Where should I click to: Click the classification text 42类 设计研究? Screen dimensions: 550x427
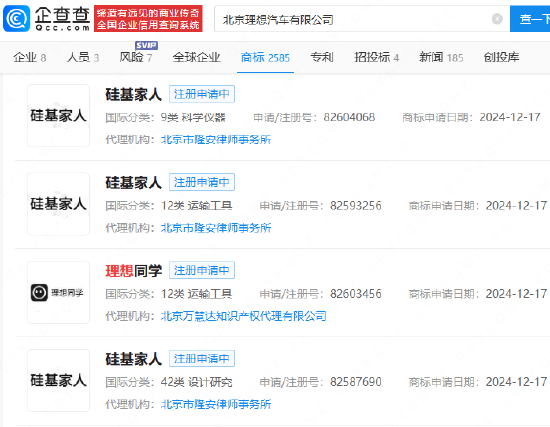point(196,382)
